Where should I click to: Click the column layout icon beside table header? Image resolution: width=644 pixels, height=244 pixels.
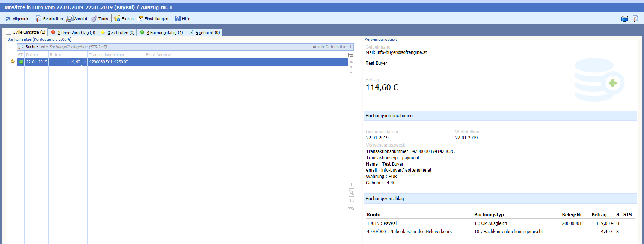[351, 55]
